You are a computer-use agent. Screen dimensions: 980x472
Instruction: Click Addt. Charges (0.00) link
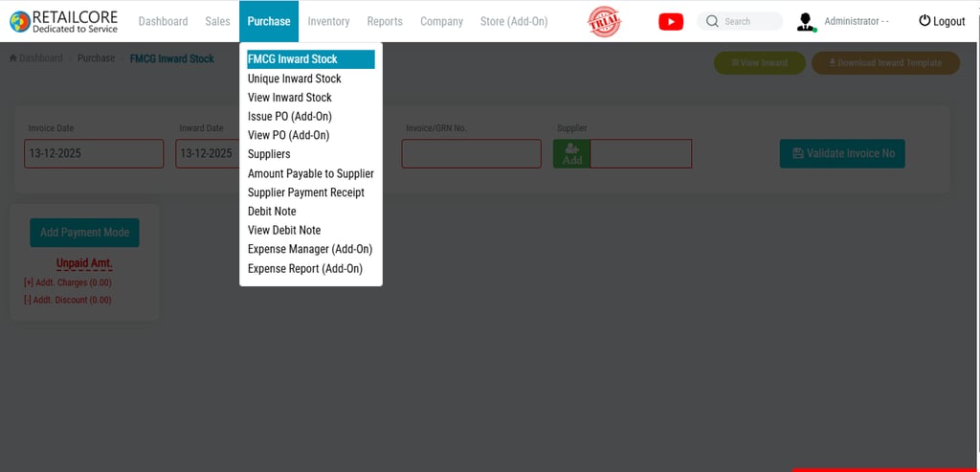click(x=68, y=282)
